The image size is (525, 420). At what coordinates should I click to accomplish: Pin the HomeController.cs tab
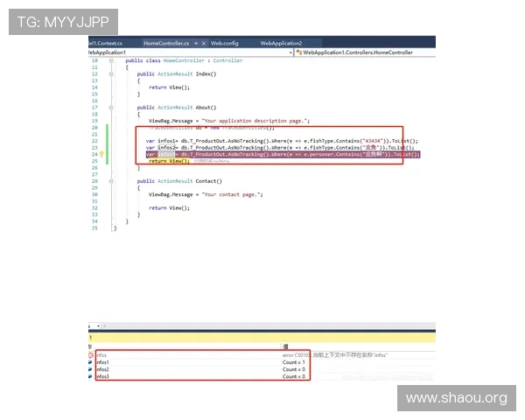coord(196,43)
